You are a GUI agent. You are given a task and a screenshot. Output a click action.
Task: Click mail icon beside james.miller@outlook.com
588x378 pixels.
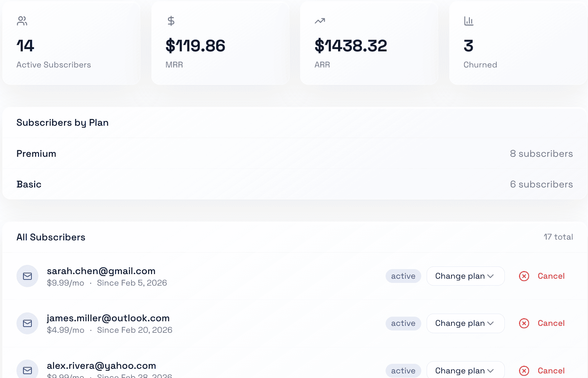28,324
